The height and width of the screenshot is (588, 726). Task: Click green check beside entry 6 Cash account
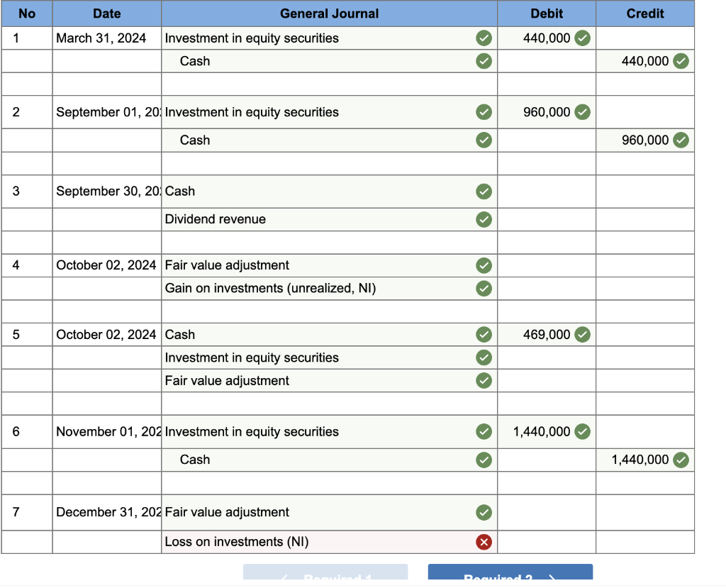coord(484,460)
